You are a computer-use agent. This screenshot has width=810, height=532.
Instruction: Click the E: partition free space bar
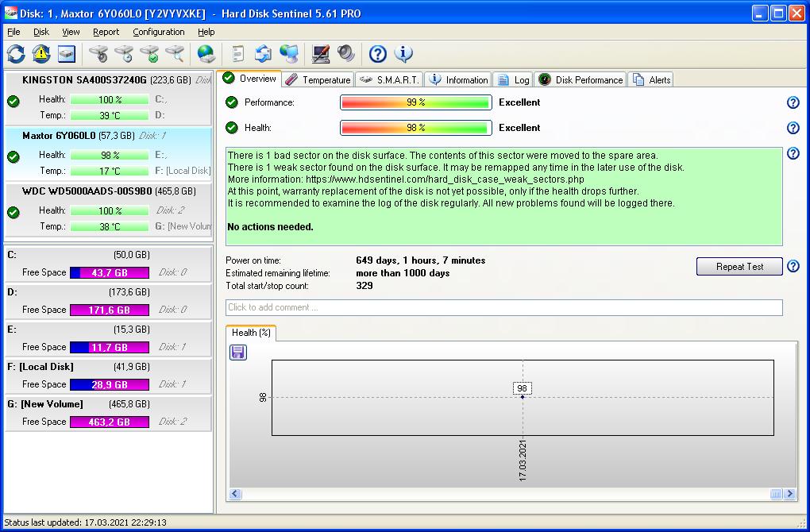(110, 347)
